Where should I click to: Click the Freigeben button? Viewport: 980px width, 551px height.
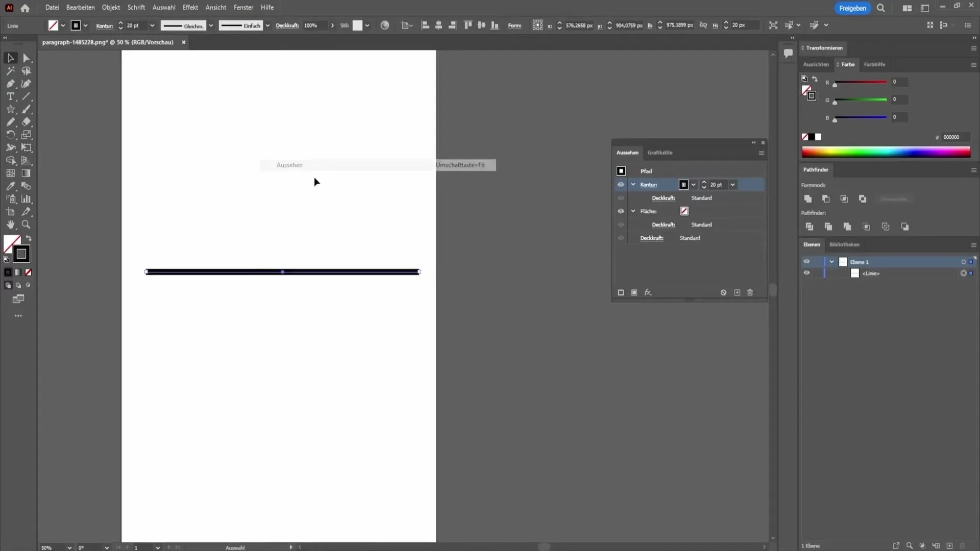tap(852, 8)
